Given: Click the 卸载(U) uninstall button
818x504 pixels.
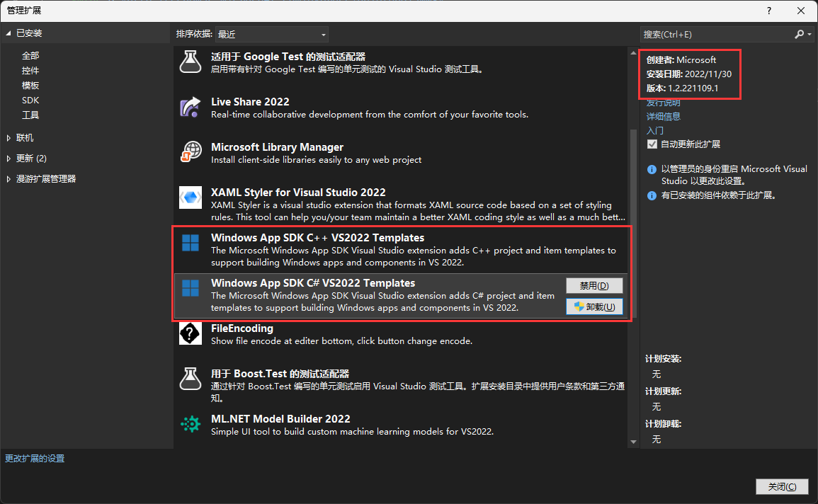Looking at the screenshot, I should point(594,307).
